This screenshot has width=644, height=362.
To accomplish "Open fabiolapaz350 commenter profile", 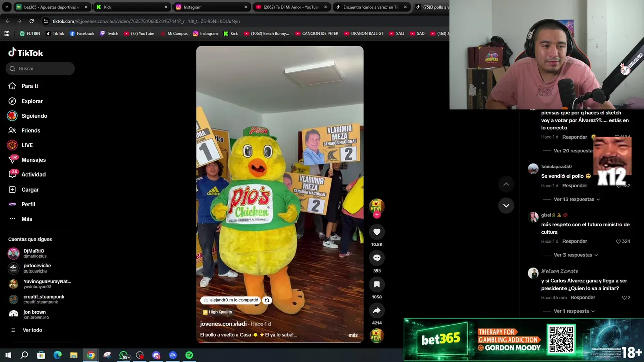I will (556, 167).
